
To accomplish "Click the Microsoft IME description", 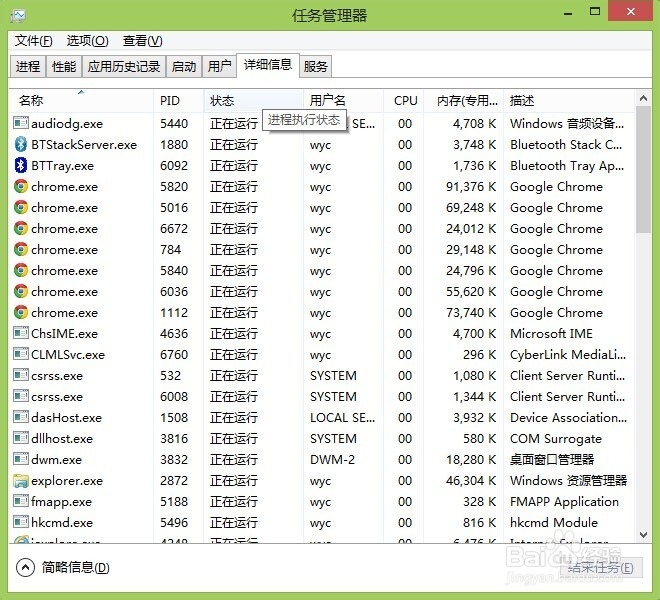I will coord(551,333).
